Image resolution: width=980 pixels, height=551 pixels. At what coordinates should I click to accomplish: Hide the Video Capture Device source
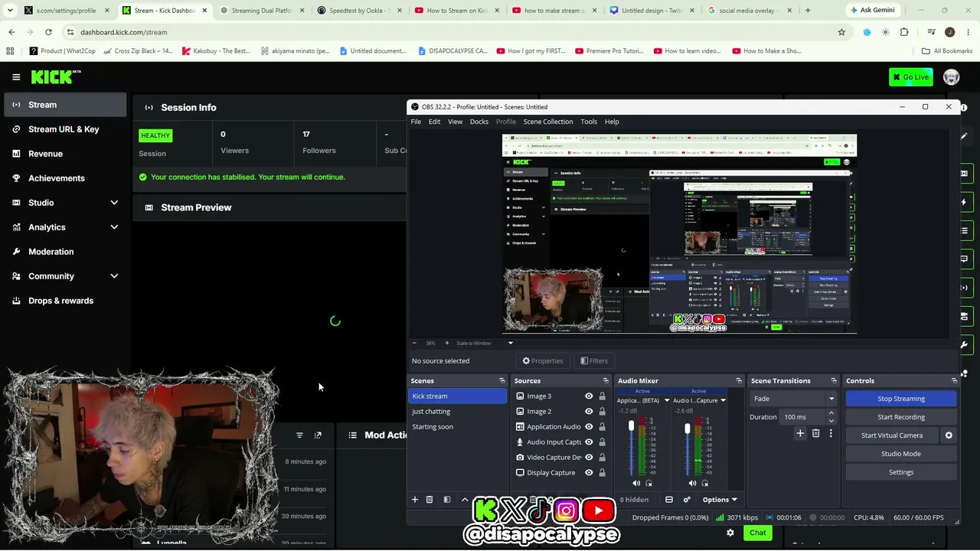589,458
